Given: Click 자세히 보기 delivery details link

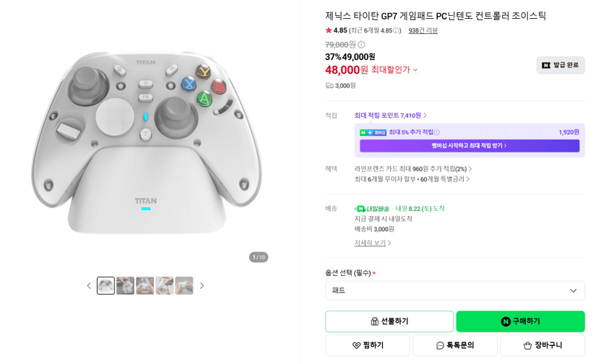Looking at the screenshot, I should point(373,243).
